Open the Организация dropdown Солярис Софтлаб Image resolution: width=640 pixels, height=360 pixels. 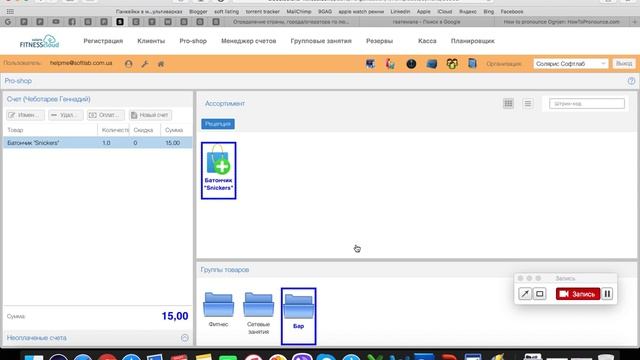click(x=570, y=64)
